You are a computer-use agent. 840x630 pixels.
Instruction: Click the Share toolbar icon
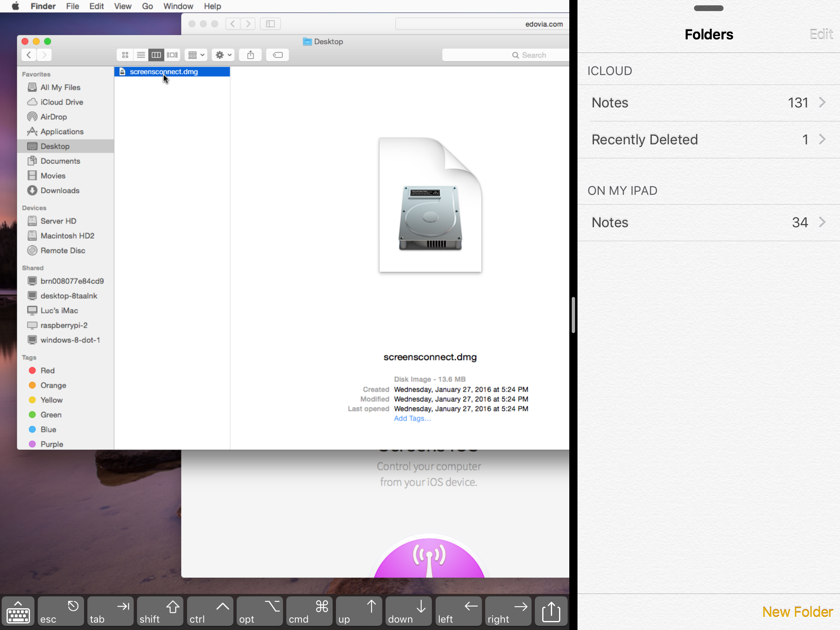tap(250, 54)
